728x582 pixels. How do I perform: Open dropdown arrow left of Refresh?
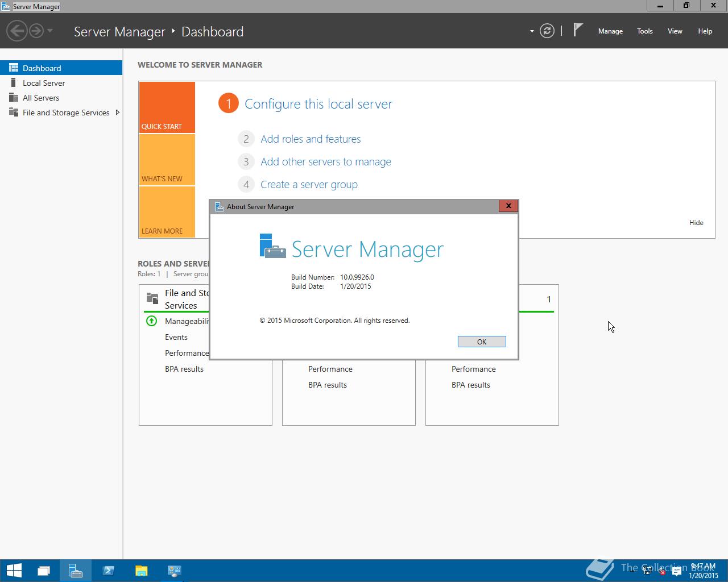click(532, 31)
